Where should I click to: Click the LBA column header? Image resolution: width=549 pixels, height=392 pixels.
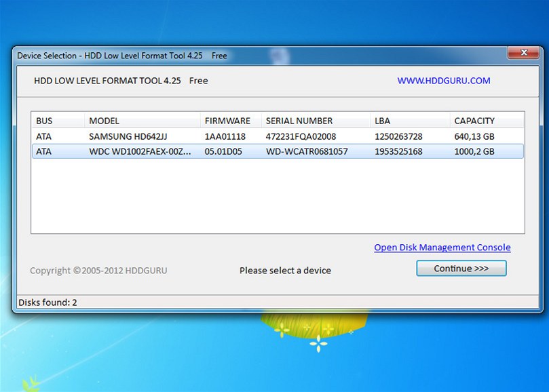(x=410, y=121)
